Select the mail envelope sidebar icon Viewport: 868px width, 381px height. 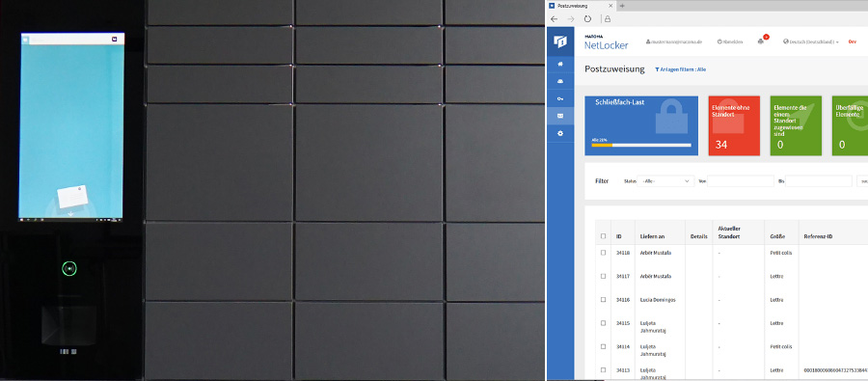click(x=560, y=117)
